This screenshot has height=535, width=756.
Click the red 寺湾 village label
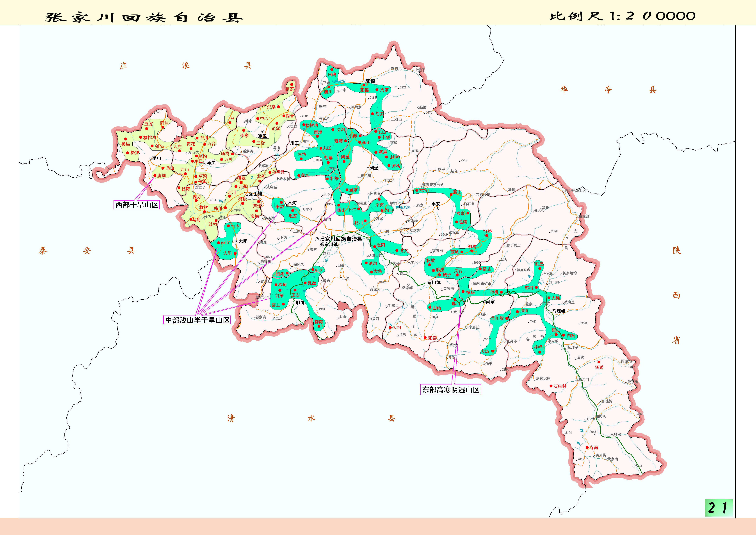click(594, 448)
